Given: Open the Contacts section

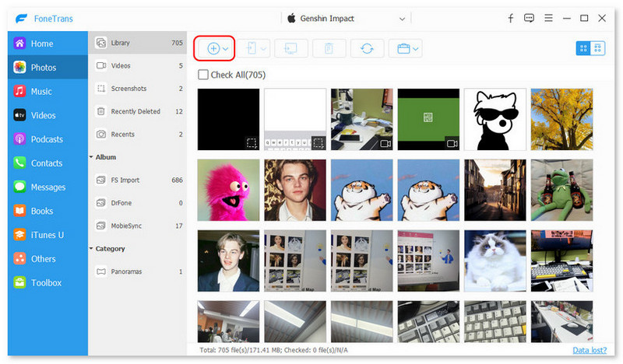Looking at the screenshot, I should 48,163.
